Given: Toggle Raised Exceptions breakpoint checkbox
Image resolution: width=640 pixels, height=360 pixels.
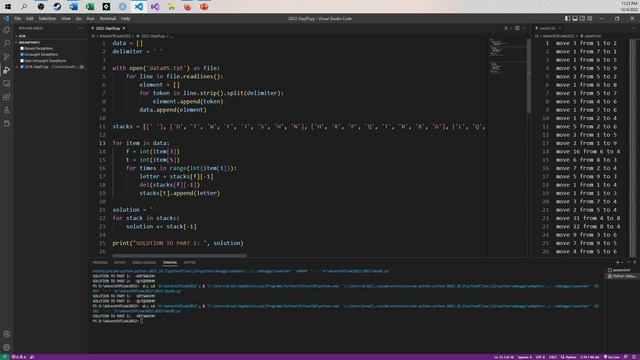Looking at the screenshot, I should point(22,48).
